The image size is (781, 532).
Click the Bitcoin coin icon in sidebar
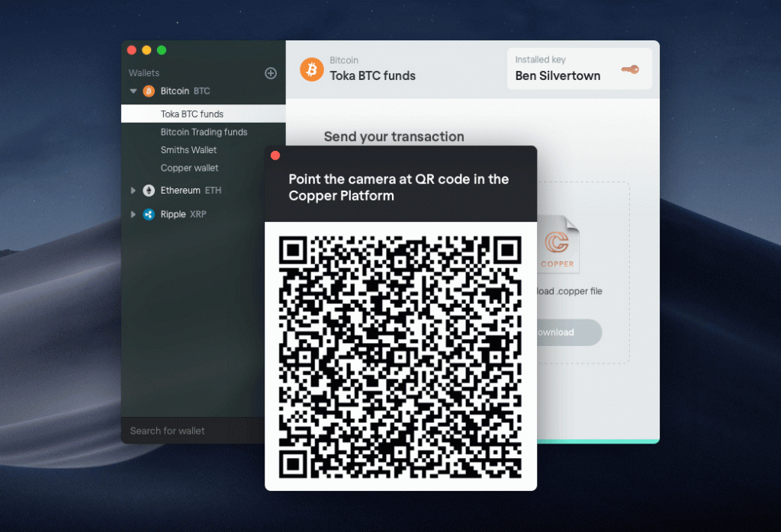click(x=149, y=91)
